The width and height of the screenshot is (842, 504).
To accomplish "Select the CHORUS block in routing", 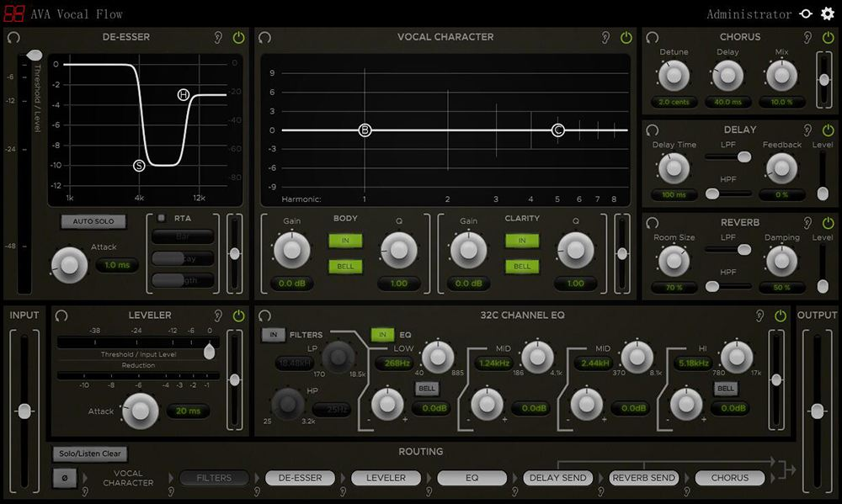I will [730, 478].
